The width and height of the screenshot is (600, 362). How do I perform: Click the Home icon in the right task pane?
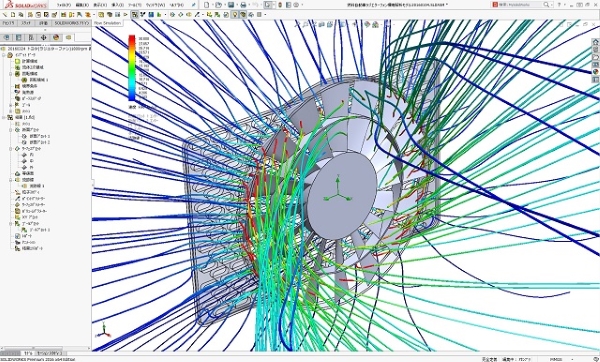(595, 42)
